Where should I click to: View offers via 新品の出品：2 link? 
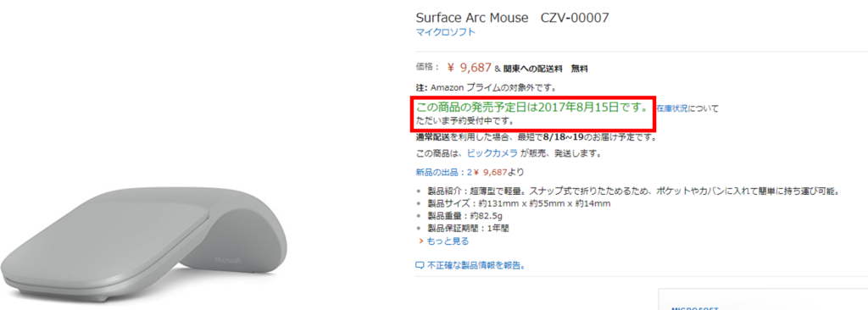443,172
